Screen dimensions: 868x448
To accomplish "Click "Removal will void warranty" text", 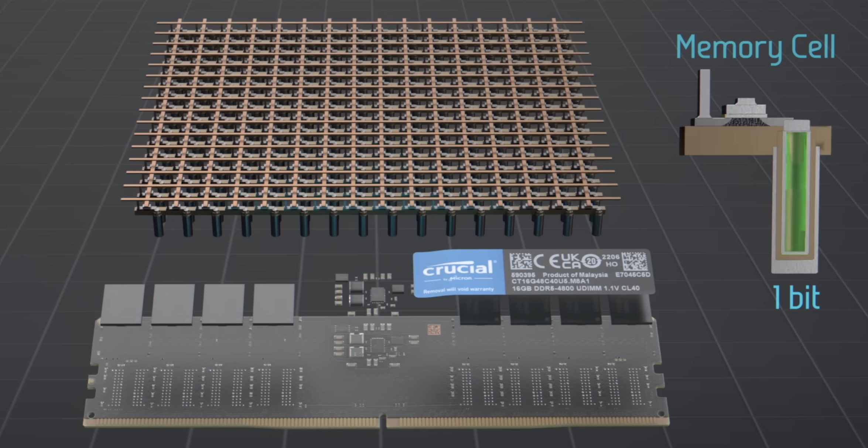I will (x=458, y=290).
